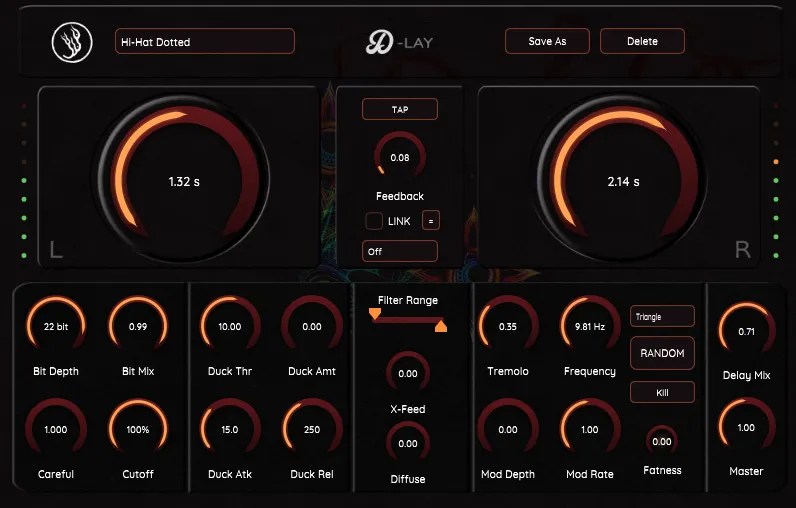
Task: Click the right delay time knob 2.14 s
Action: coord(623,179)
